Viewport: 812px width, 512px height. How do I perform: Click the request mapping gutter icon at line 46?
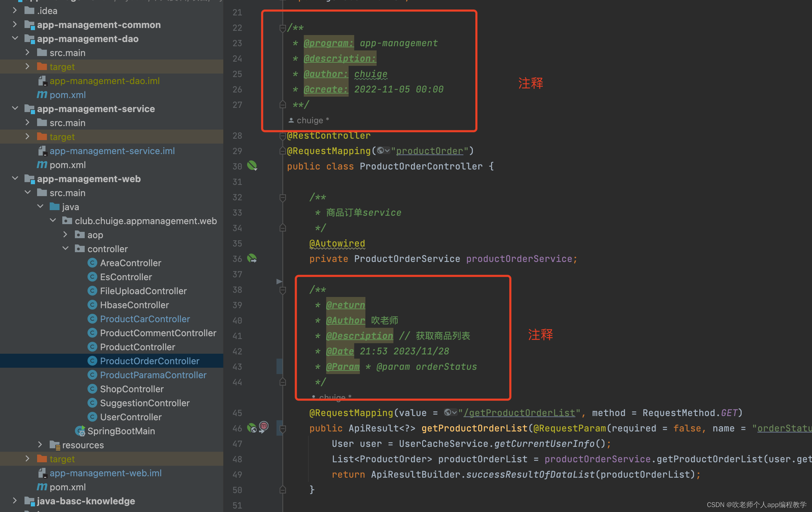pyautogui.click(x=252, y=428)
